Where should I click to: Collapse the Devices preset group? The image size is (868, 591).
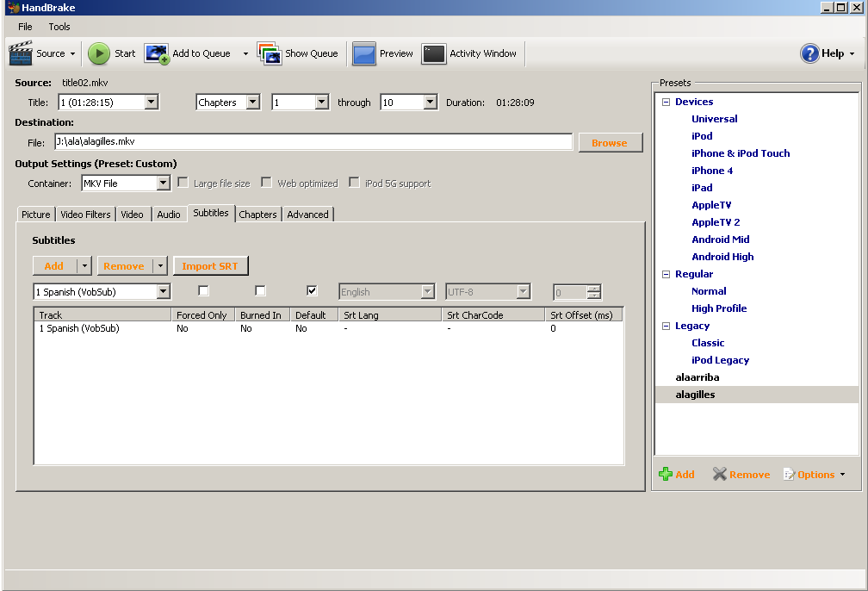[666, 102]
